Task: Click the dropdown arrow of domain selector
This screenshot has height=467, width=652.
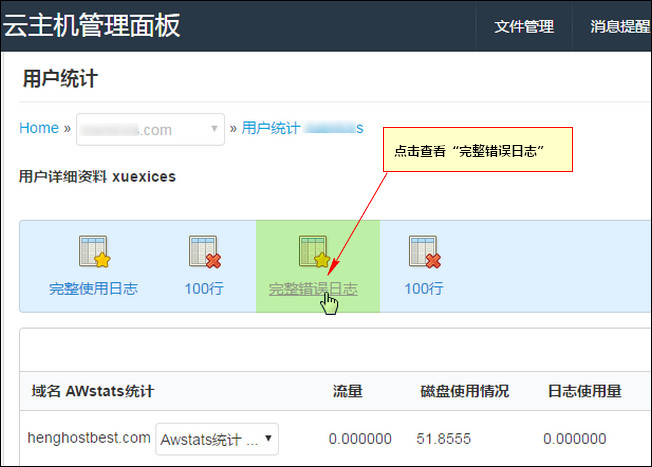Action: (214, 128)
